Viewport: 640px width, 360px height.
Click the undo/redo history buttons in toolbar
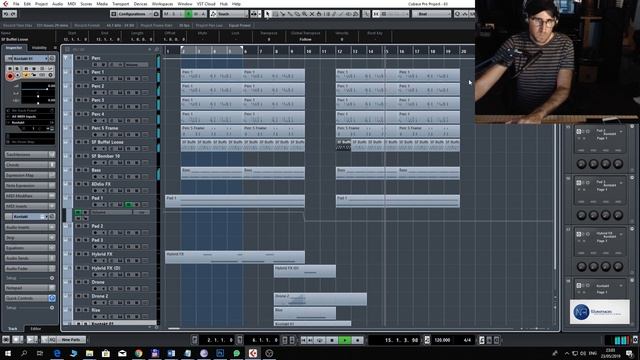pos(9,14)
